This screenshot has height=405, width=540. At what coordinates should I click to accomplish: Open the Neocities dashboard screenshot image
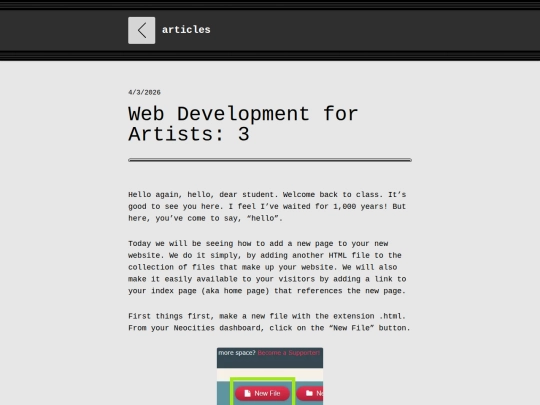point(270,376)
